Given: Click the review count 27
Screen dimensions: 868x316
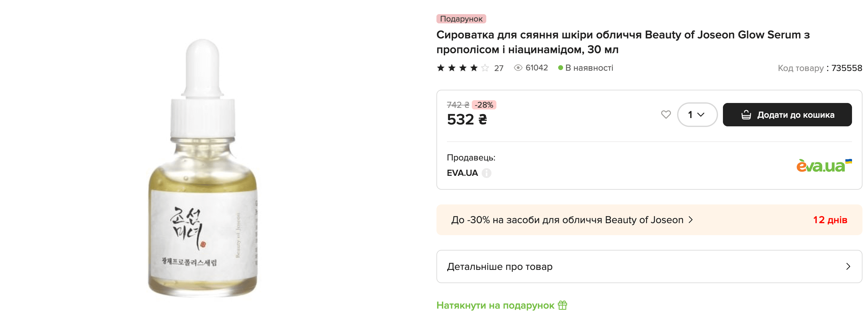Looking at the screenshot, I should click(499, 68).
